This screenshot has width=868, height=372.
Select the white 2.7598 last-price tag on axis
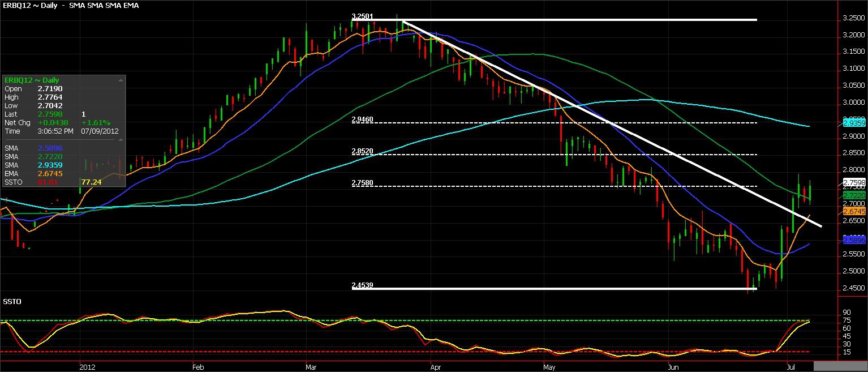[854, 182]
